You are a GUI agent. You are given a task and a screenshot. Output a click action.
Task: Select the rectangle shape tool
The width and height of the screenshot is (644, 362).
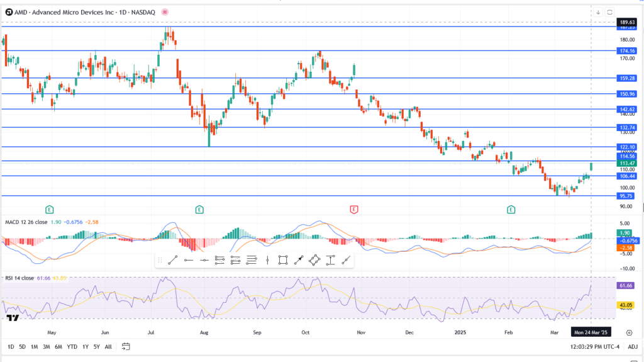tap(283, 260)
